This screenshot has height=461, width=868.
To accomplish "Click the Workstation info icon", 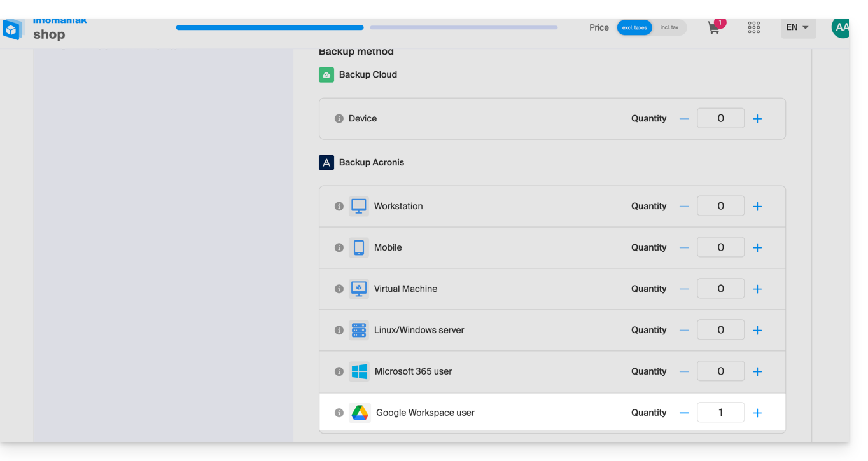I will tap(339, 206).
